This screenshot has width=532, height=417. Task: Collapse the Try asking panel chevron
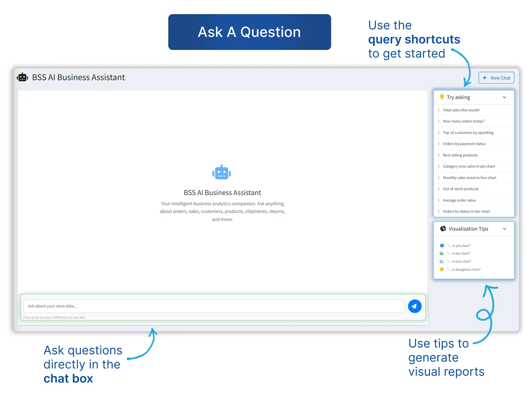coord(504,97)
